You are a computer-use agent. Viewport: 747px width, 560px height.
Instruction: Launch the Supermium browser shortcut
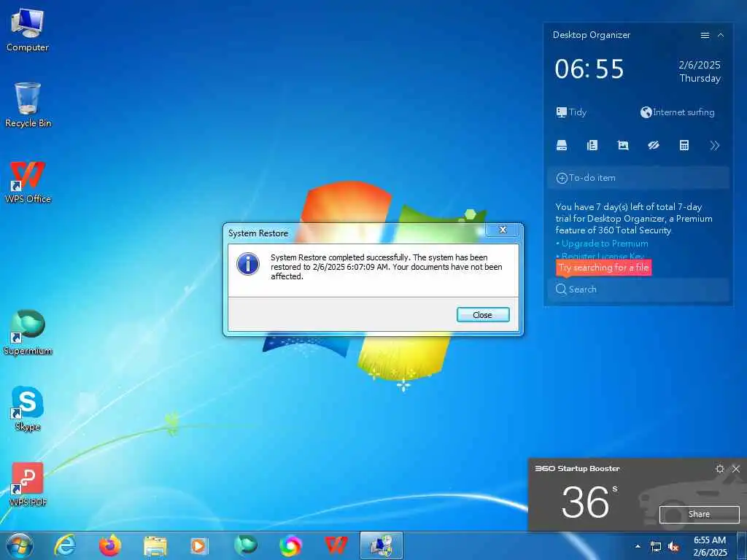click(28, 332)
